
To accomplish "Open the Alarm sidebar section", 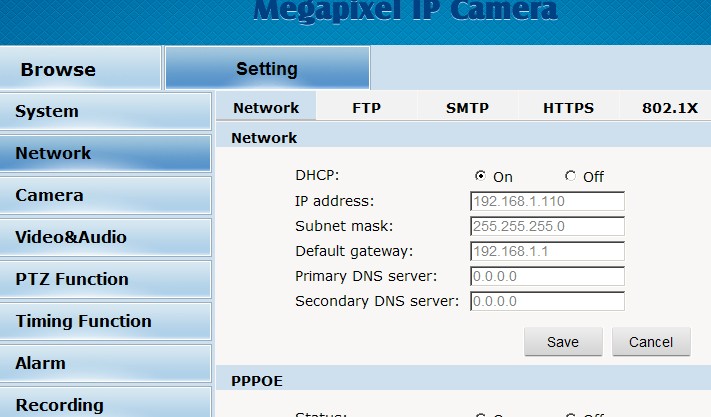I will pyautogui.click(x=105, y=363).
